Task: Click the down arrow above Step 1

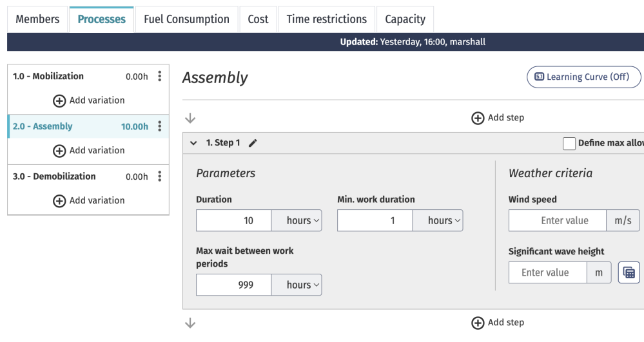Action: tap(190, 119)
